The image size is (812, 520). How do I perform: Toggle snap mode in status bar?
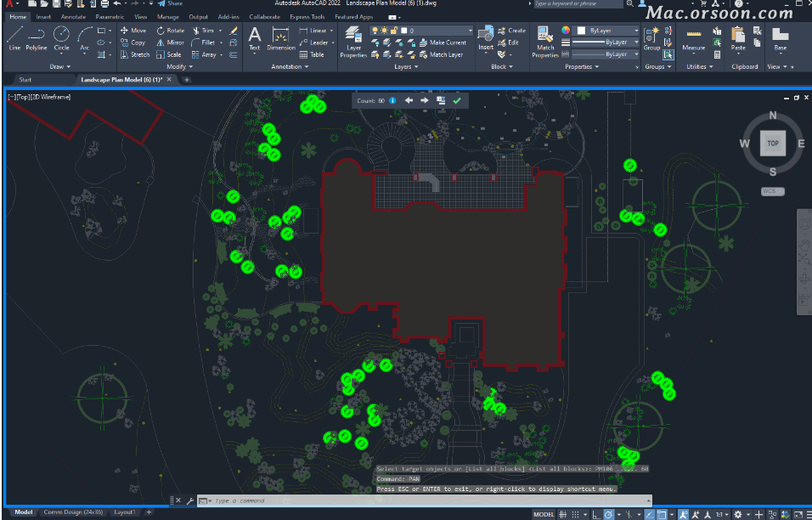[575, 515]
